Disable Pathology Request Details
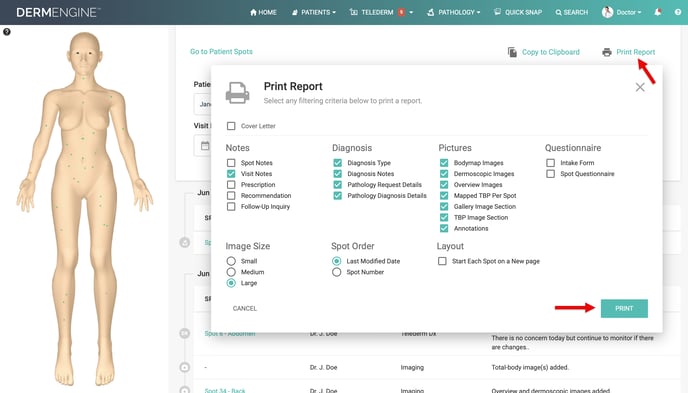Image resolution: width=688 pixels, height=393 pixels. (337, 185)
